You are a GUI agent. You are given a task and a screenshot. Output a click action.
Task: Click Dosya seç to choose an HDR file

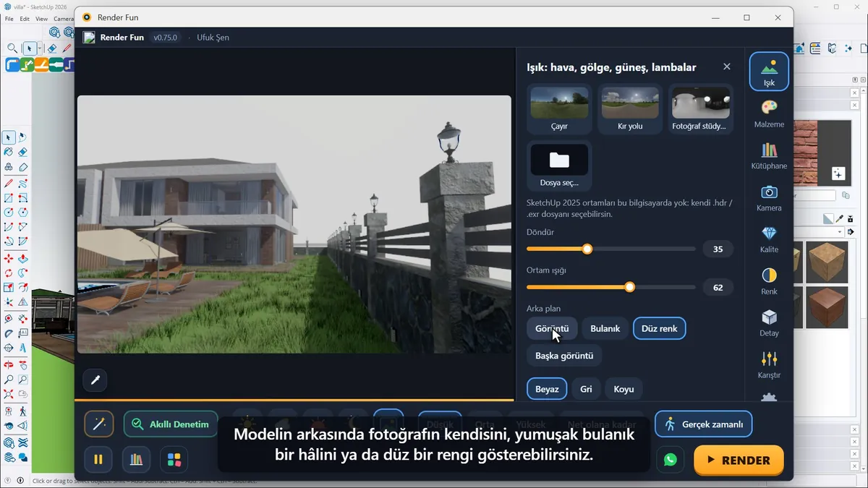(559, 166)
